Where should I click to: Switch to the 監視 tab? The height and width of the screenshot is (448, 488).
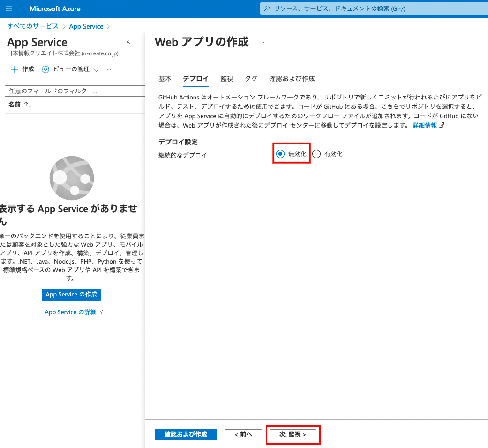tap(226, 78)
